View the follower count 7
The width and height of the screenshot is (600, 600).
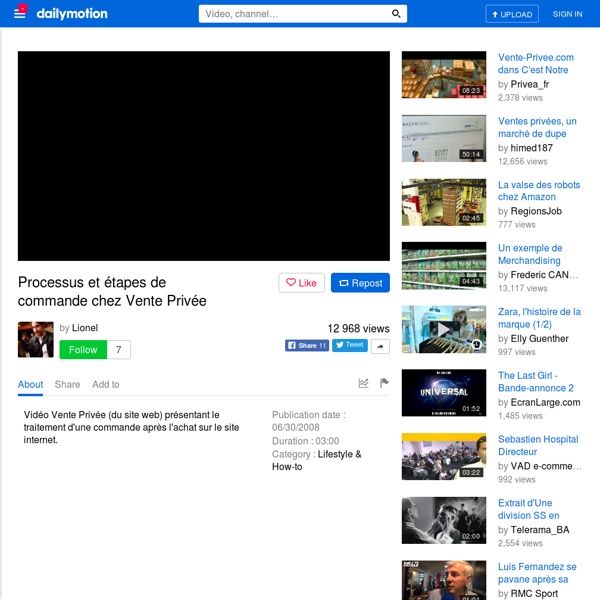(x=119, y=349)
